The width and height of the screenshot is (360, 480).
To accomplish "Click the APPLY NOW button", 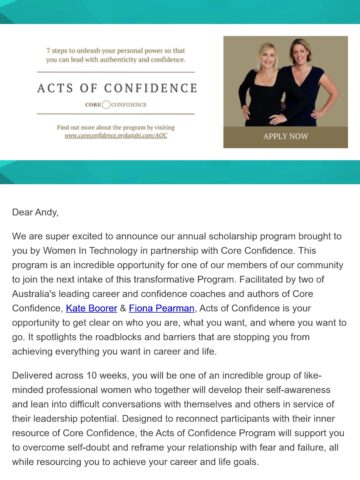I will [x=285, y=137].
